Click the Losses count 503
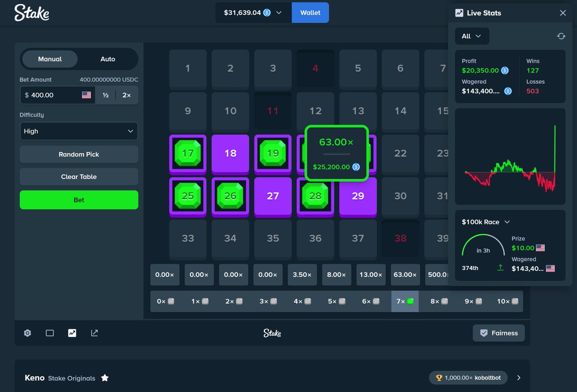577x392 pixels. (533, 91)
